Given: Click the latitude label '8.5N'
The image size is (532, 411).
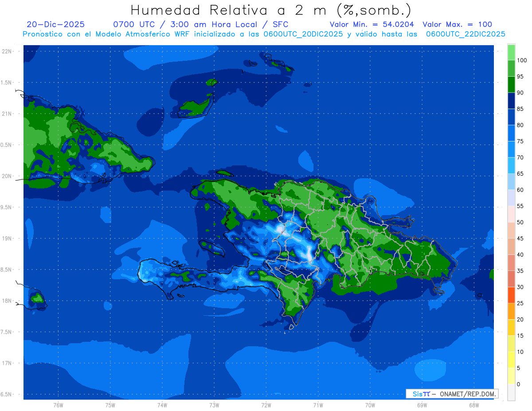Looking at the screenshot, I should (6, 270).
